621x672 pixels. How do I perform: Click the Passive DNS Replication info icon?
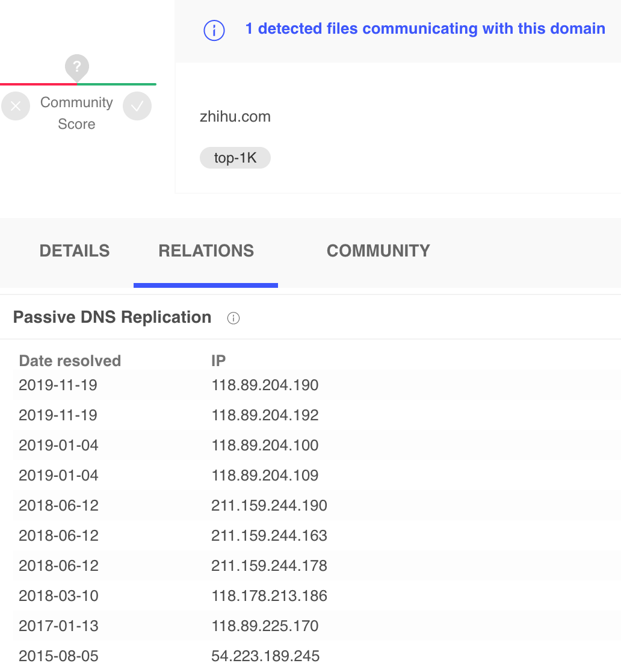(x=233, y=319)
